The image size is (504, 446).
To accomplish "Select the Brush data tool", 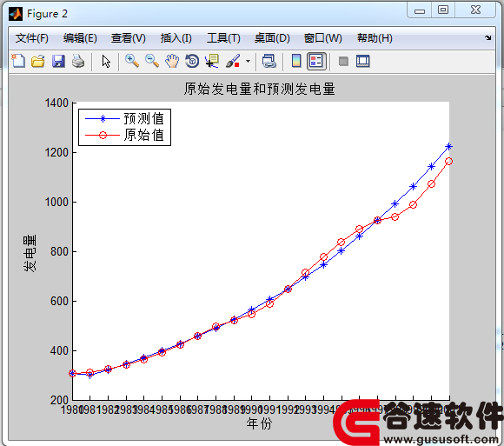I will (x=233, y=61).
